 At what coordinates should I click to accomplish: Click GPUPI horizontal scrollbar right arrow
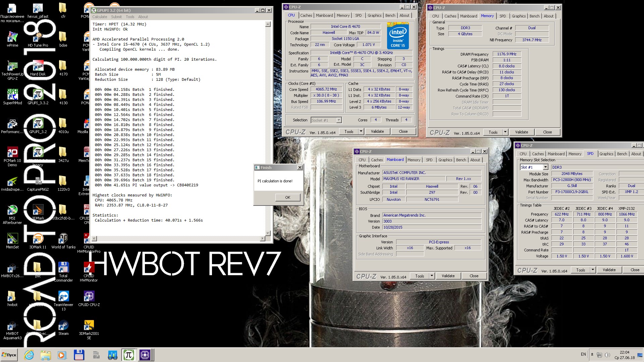[x=262, y=239]
